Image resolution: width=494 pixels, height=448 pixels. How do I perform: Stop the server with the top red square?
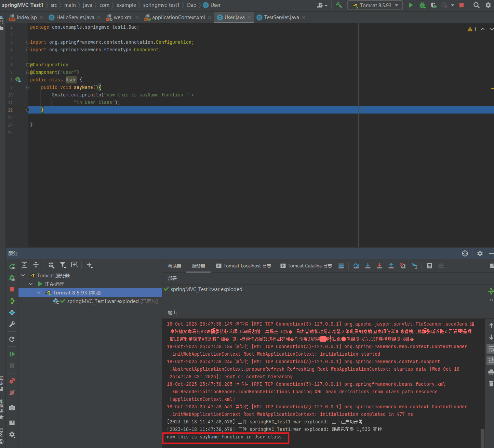click(x=462, y=5)
